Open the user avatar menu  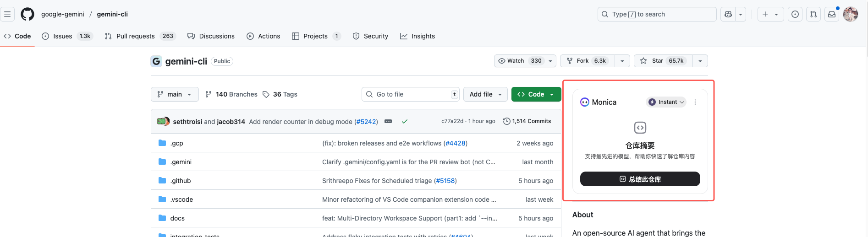tap(851, 14)
